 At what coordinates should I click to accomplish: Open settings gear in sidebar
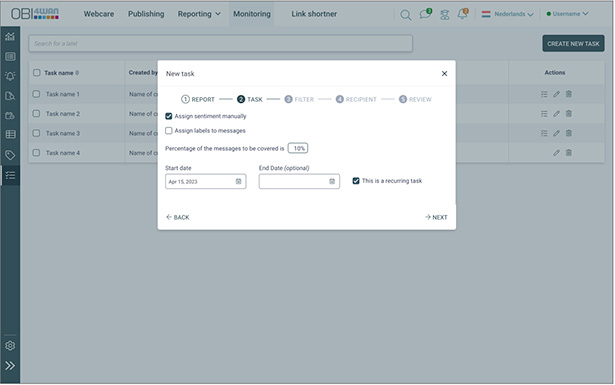10,345
